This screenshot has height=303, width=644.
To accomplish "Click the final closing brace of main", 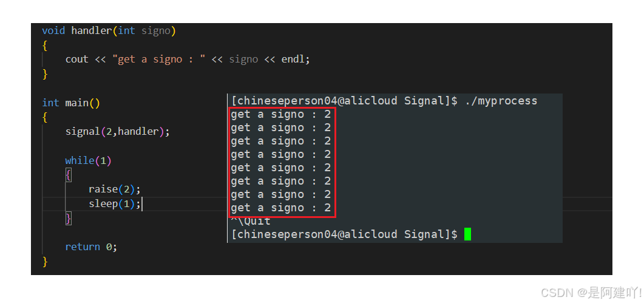I will pyautogui.click(x=45, y=262).
